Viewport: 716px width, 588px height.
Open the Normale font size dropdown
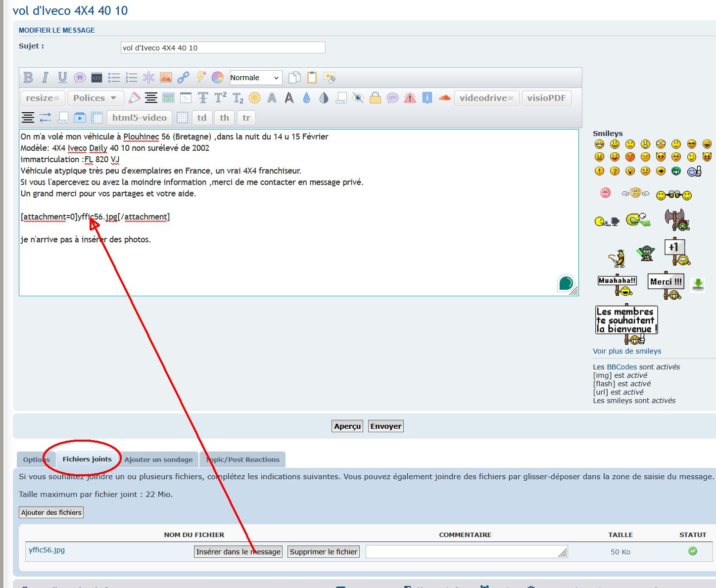[x=256, y=78]
